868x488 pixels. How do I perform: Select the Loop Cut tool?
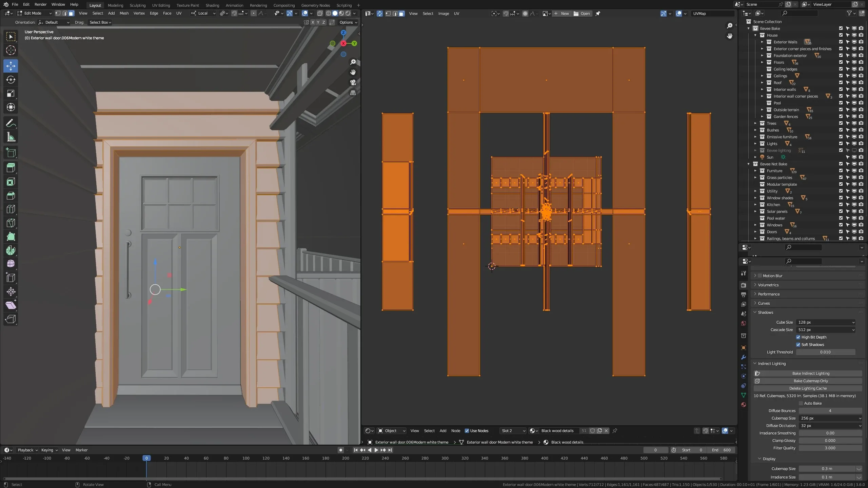(x=11, y=209)
